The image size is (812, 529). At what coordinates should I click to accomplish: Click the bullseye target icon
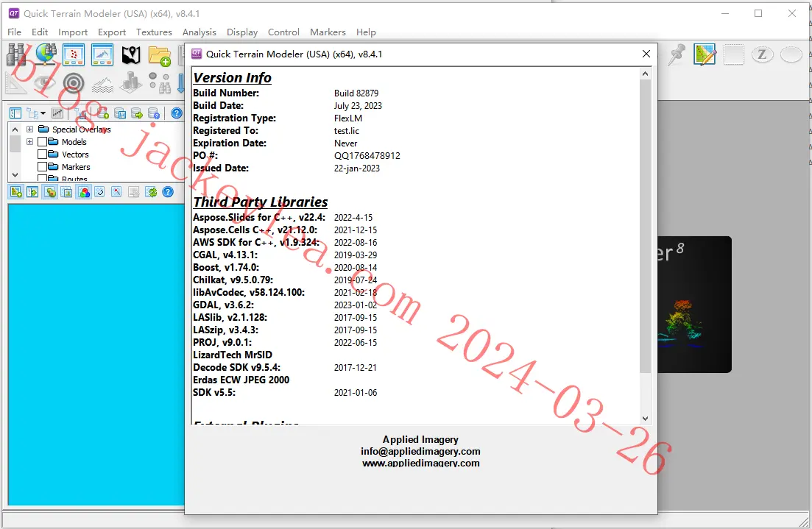[x=74, y=83]
